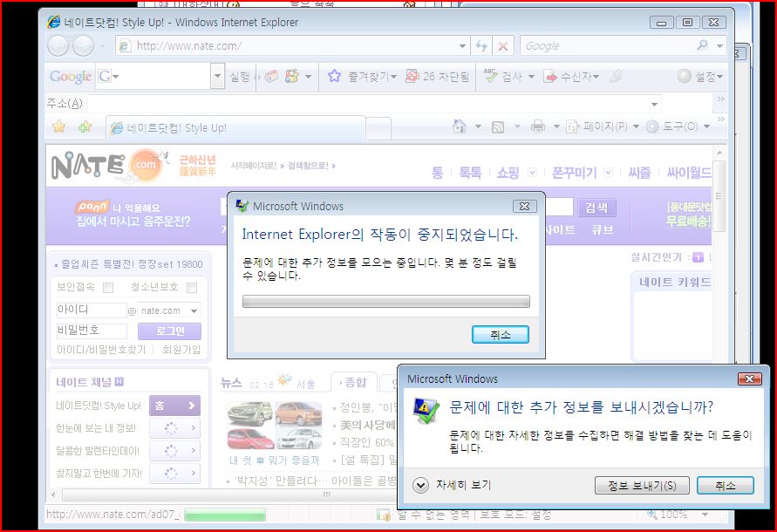This screenshot has width=777, height=532.
Task: Open the 씨즐 menu item on Nate
Action: click(639, 173)
